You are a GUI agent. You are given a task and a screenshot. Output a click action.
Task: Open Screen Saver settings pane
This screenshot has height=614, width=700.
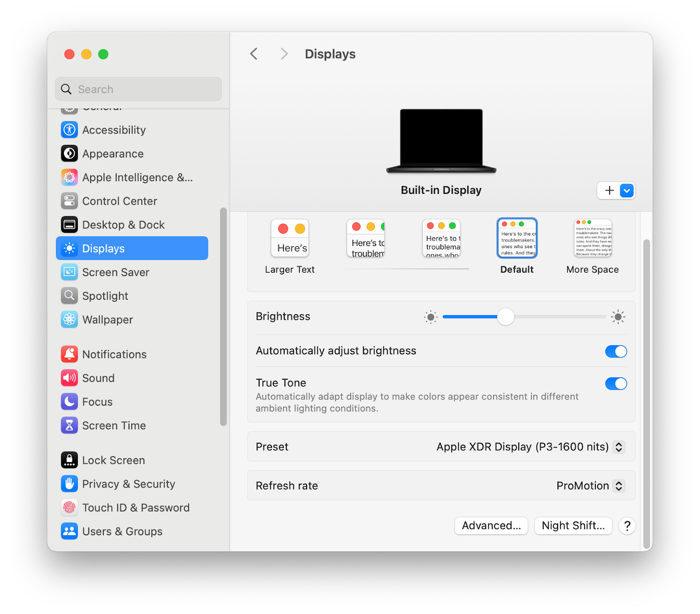(132, 272)
